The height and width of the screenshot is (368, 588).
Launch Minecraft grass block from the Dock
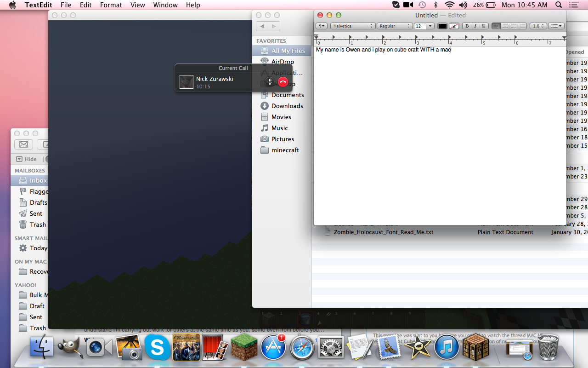click(x=243, y=347)
